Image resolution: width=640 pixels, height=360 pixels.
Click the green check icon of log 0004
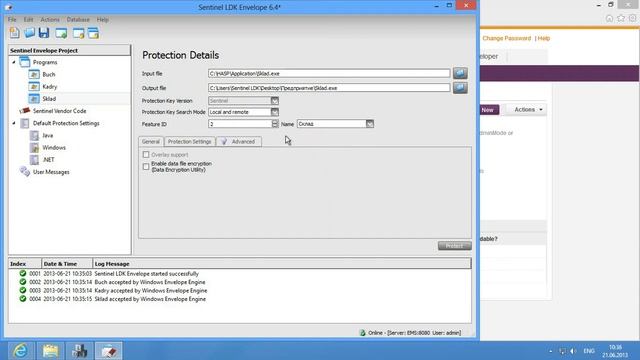pyautogui.click(x=23, y=299)
